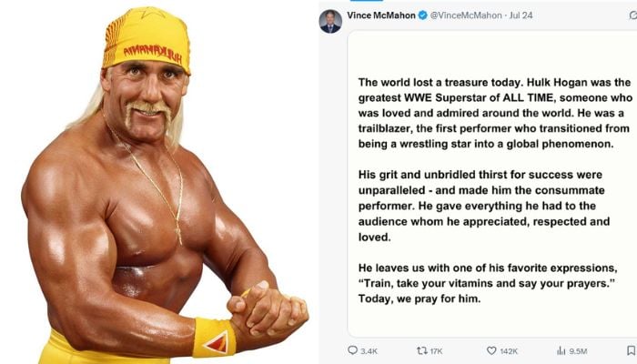Open the view analytics bar chart icon
This screenshot has width=637, height=364.
point(561,349)
